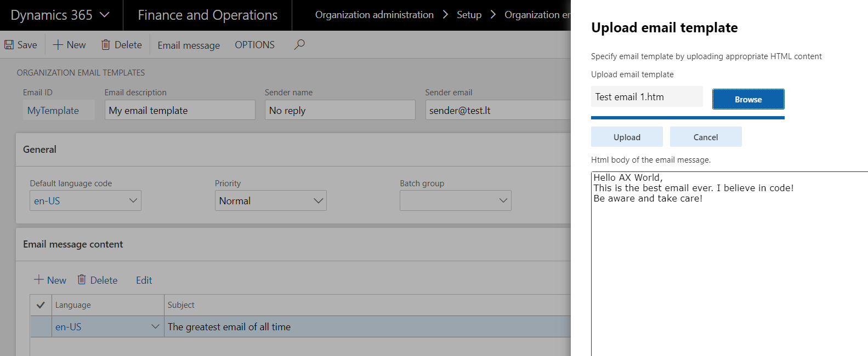Click the plus New icon in toolbar

coord(58,45)
